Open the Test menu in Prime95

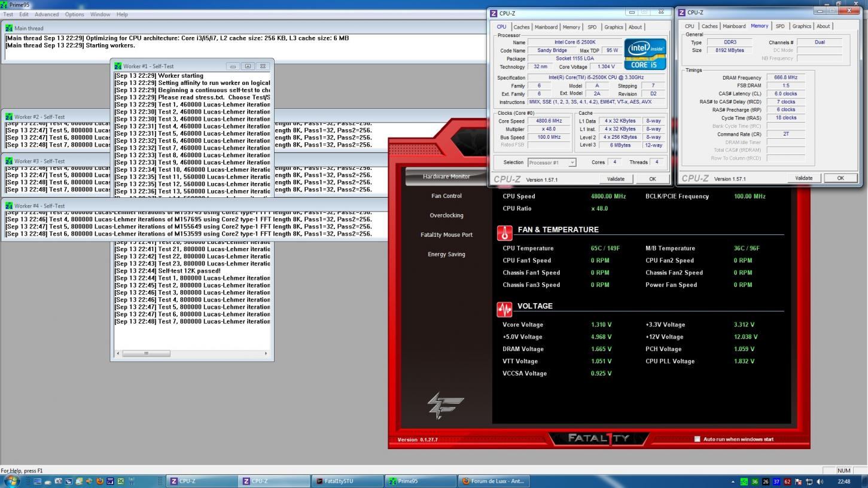[8, 14]
